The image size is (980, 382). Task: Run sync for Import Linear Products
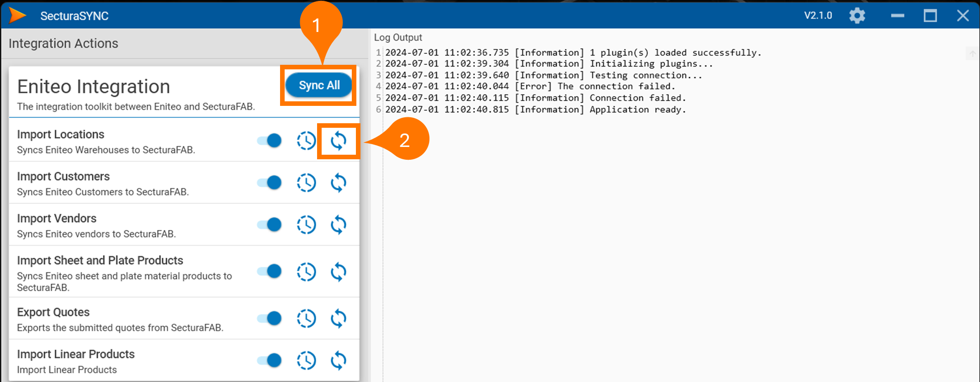click(338, 361)
